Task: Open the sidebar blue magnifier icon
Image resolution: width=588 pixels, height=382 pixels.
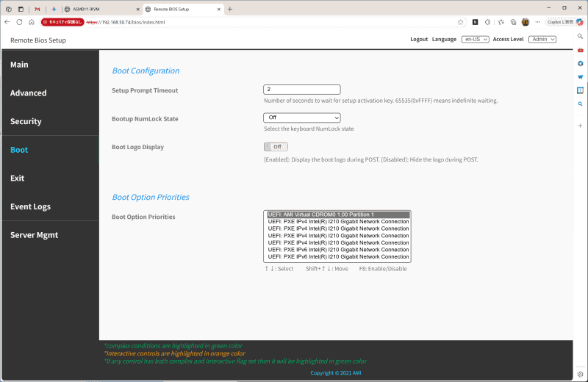Action: click(x=580, y=104)
